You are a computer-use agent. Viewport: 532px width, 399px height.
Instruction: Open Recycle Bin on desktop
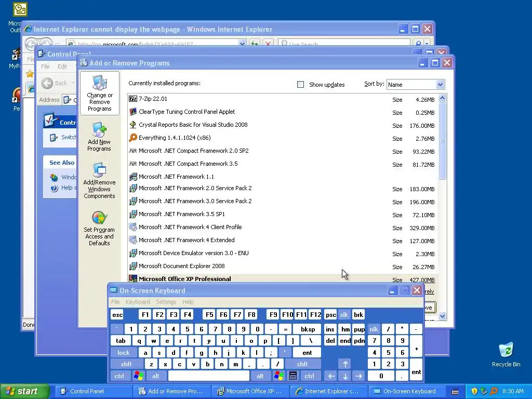506,355
